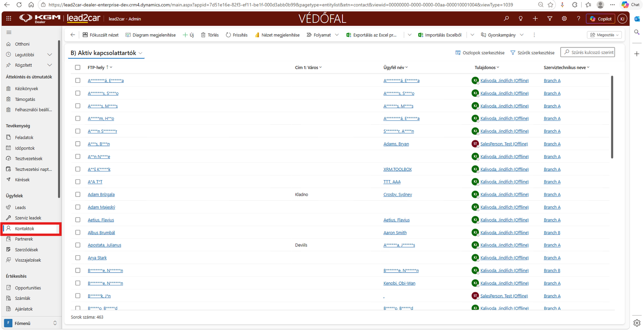Viewport: 644px width, 330px height.
Task: Open the XRM.TOOLBOX account link
Action: coord(397,169)
